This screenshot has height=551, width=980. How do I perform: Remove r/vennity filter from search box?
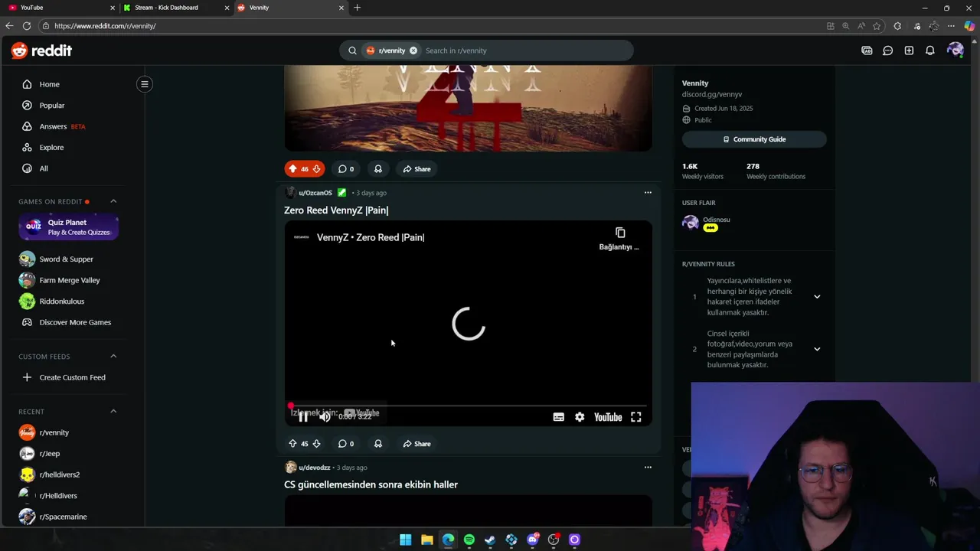pos(413,51)
